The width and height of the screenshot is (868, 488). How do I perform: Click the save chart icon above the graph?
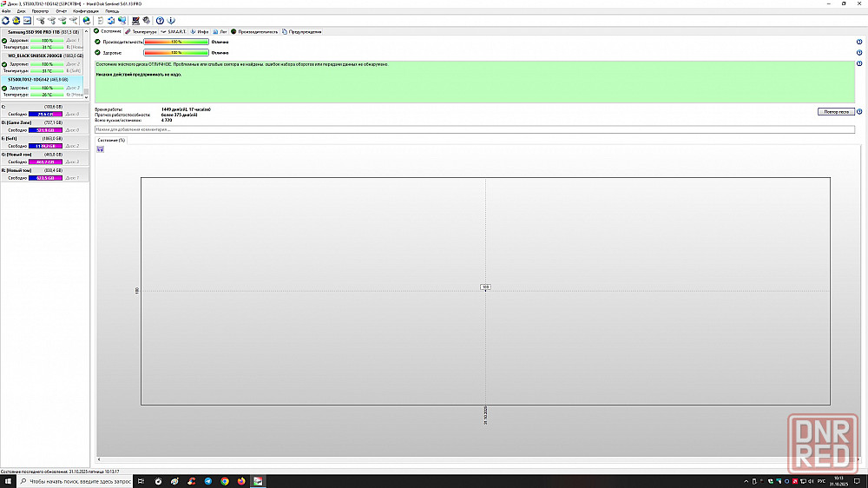tap(101, 148)
